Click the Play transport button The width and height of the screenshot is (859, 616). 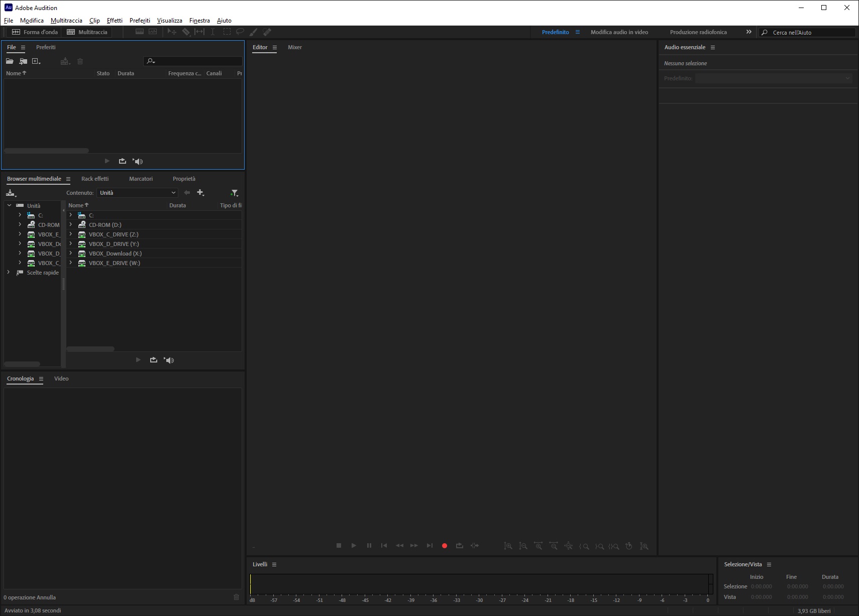pos(354,546)
